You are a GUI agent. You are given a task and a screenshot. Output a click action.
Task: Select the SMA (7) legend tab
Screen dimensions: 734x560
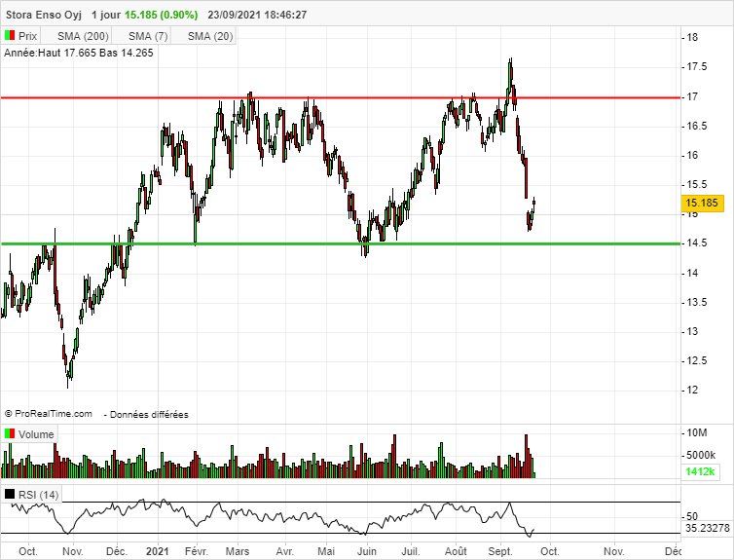click(x=148, y=36)
